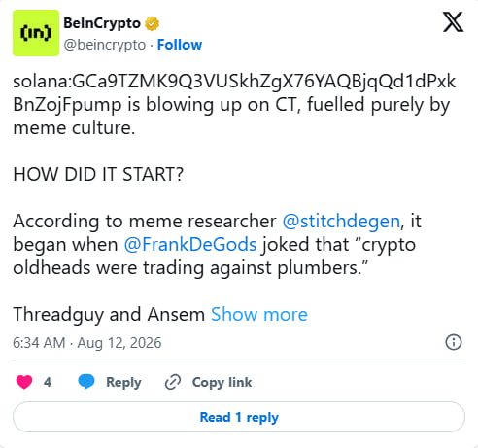478x448 pixels.
Task: Click the gold verified badge
Action: [152, 24]
